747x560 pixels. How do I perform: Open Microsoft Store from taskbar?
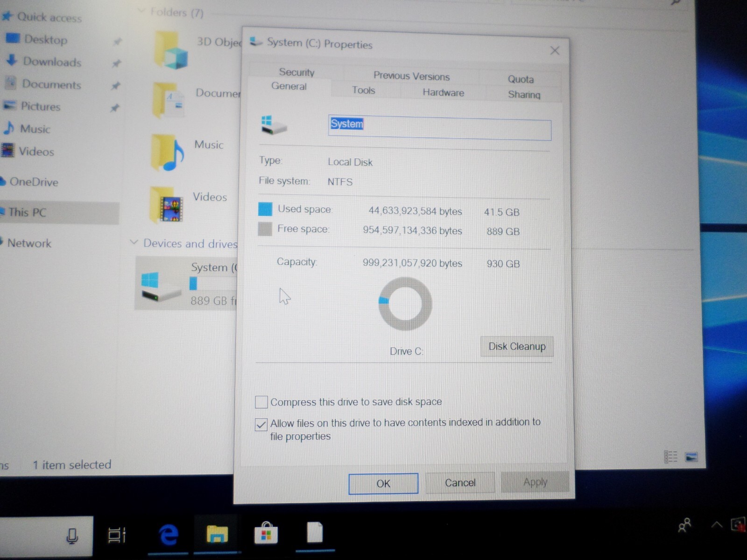[266, 533]
